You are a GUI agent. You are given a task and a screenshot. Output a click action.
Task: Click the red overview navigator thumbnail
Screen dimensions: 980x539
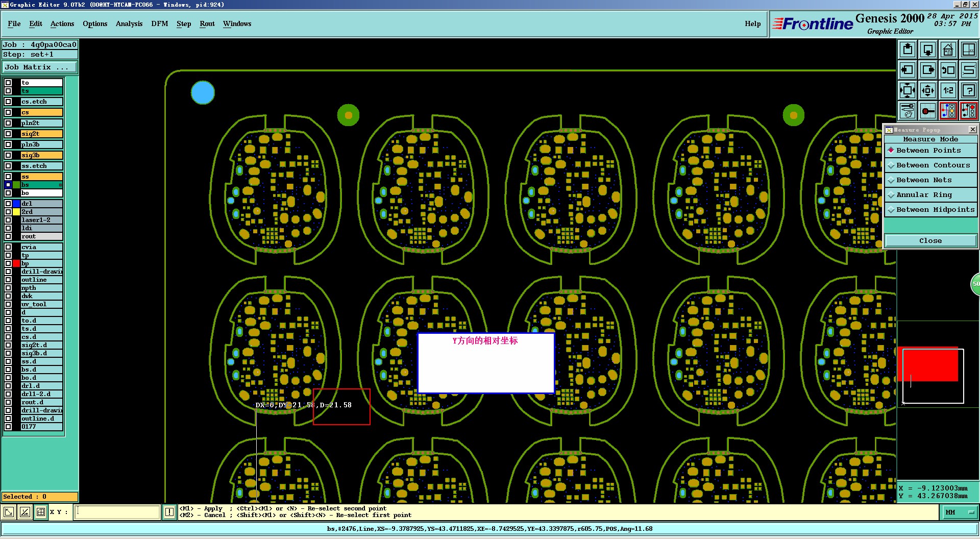coord(927,364)
